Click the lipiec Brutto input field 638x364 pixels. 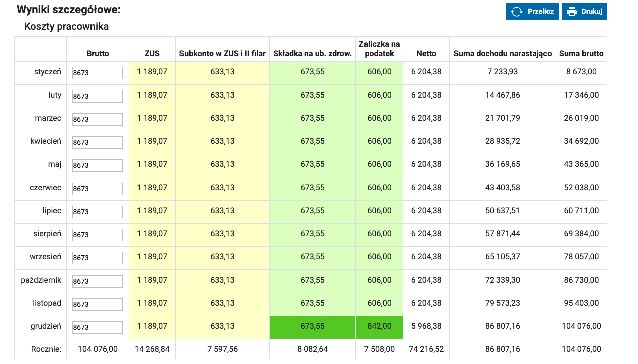click(98, 212)
